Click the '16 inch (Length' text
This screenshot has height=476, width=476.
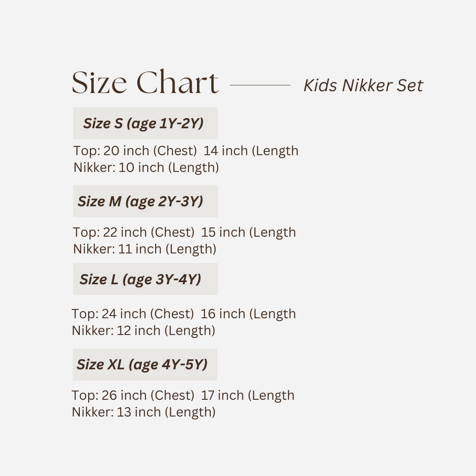248,314
